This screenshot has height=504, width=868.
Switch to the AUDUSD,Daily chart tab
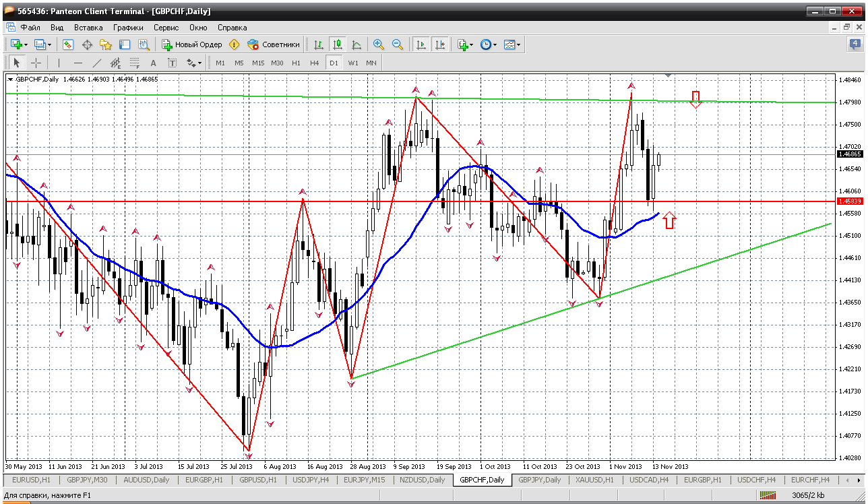coord(146,480)
